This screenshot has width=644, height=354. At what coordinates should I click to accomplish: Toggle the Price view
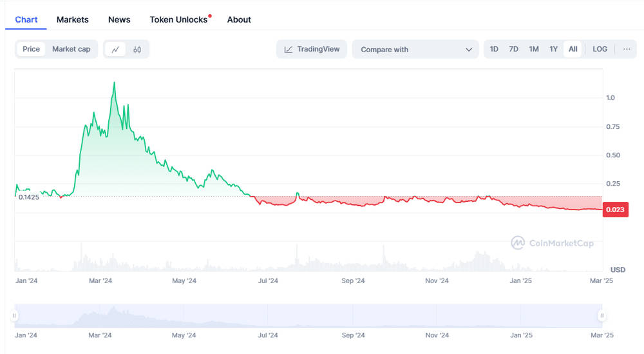coord(31,49)
